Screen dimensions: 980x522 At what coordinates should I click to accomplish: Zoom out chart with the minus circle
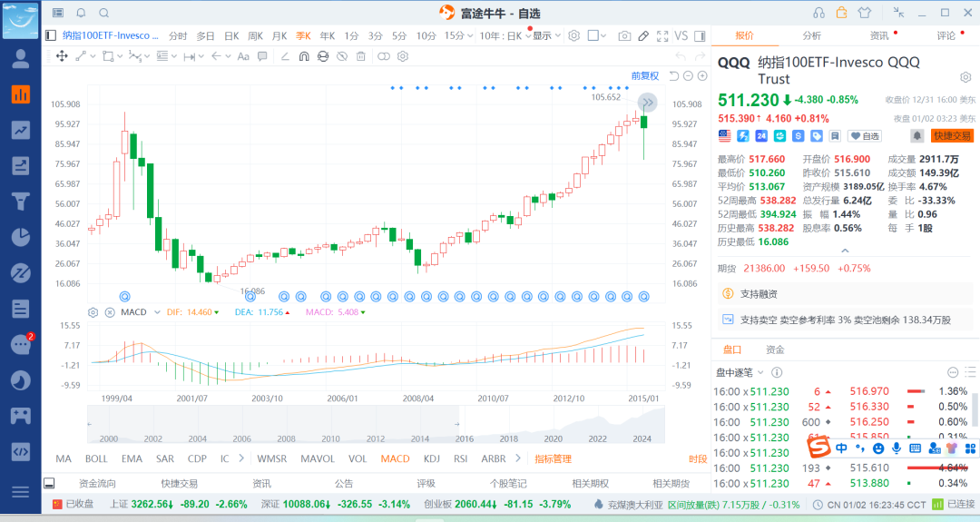[688, 75]
